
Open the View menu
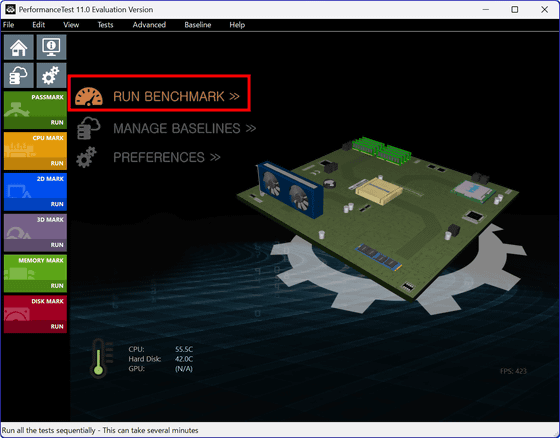71,25
